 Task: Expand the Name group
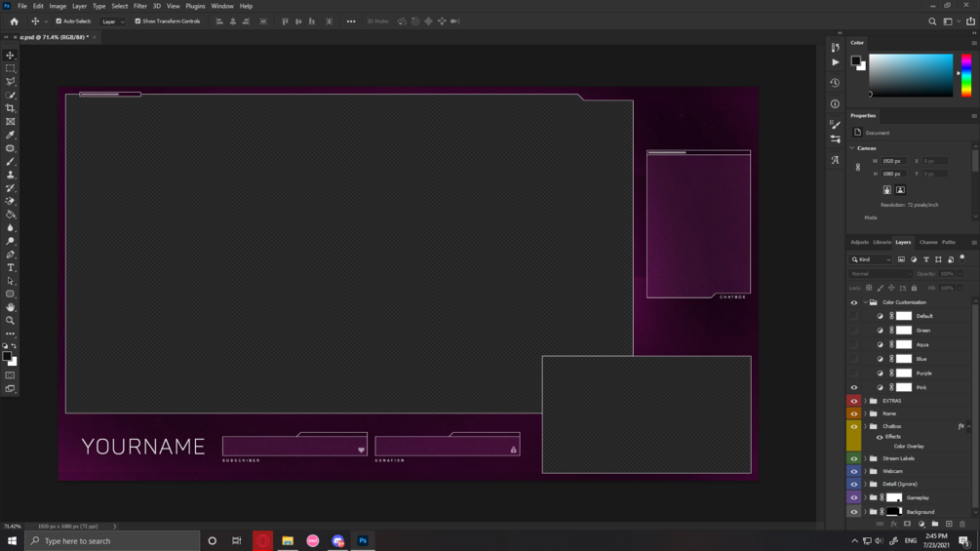pyautogui.click(x=866, y=413)
